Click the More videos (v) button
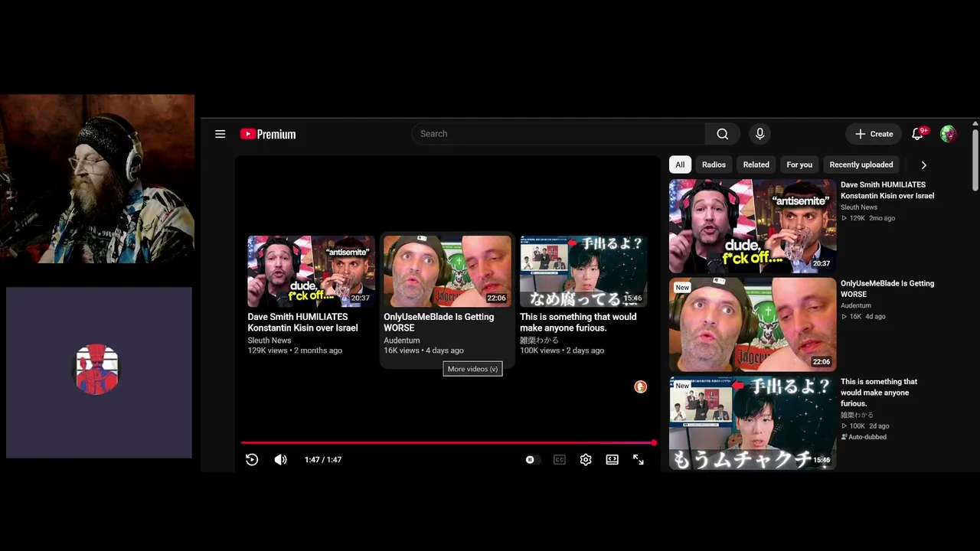 (x=472, y=369)
